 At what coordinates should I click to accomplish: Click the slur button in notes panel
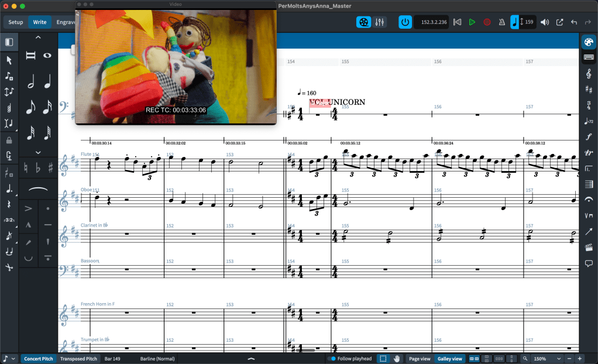coord(38,189)
